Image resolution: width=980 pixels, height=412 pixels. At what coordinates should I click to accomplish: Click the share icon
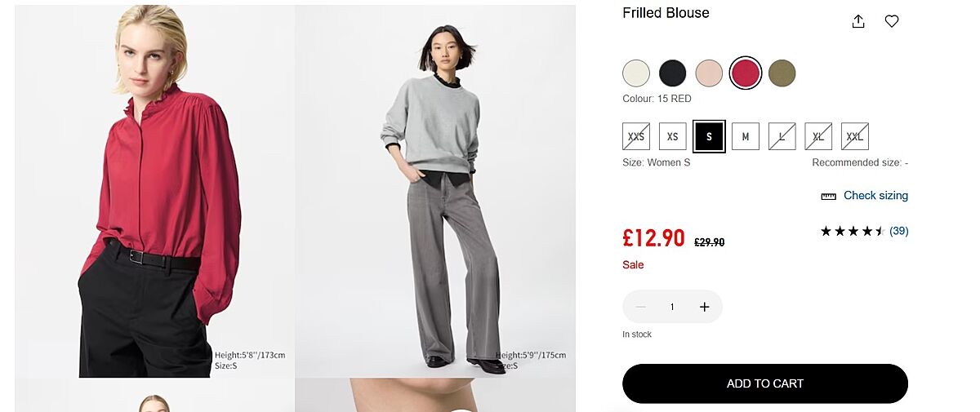[858, 22]
